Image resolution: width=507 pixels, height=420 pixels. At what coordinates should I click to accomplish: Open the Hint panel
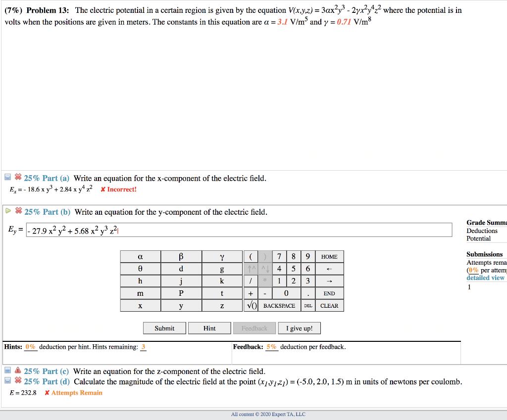click(x=209, y=328)
